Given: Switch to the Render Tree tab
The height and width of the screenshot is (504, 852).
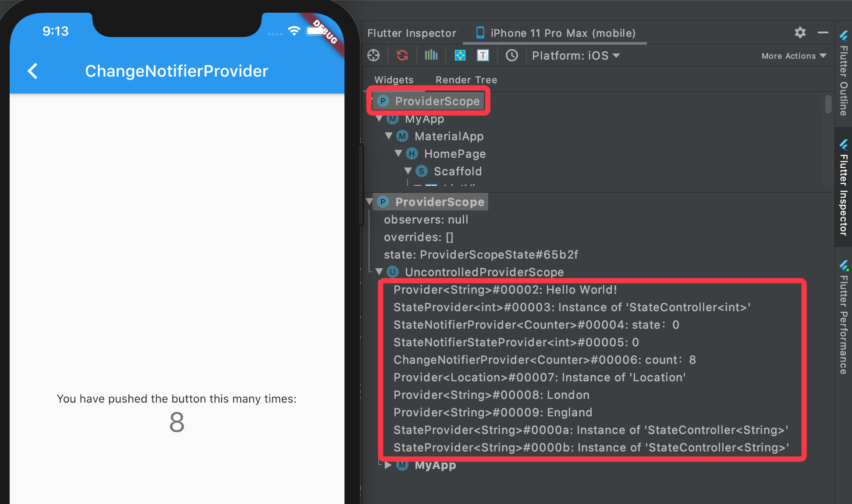Looking at the screenshot, I should 466,80.
